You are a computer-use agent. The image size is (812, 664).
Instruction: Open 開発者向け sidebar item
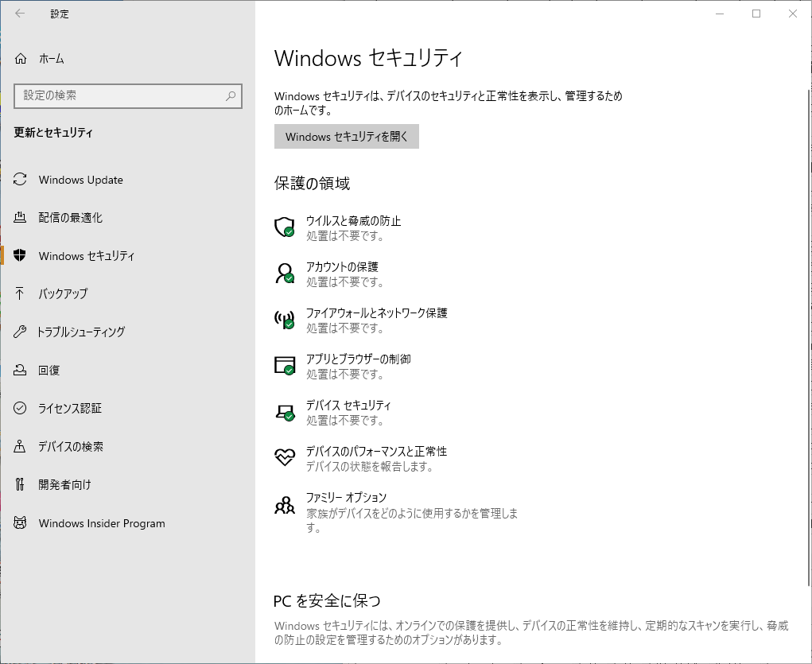(127, 484)
